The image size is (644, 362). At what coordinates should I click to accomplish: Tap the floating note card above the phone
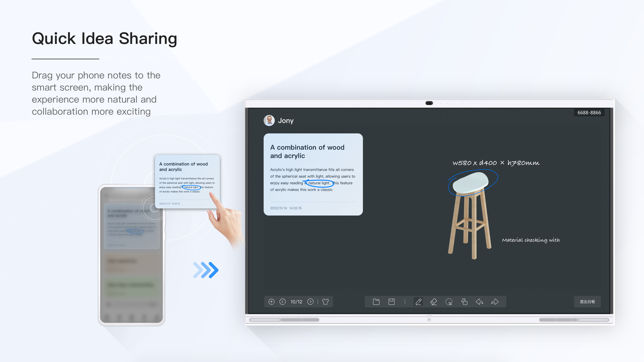point(187,182)
